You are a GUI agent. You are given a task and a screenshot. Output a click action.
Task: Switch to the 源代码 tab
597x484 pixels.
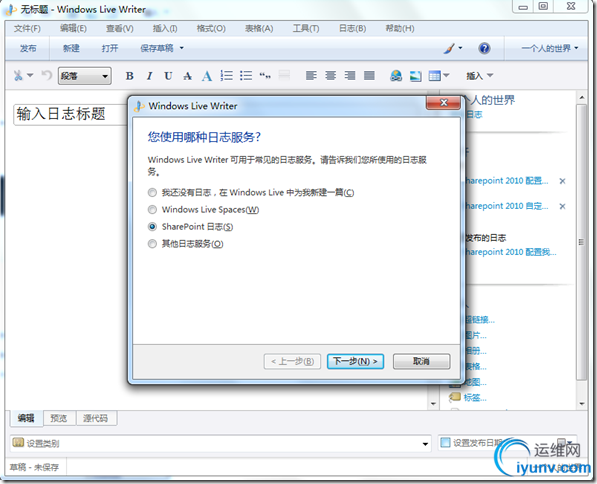pyautogui.click(x=96, y=418)
